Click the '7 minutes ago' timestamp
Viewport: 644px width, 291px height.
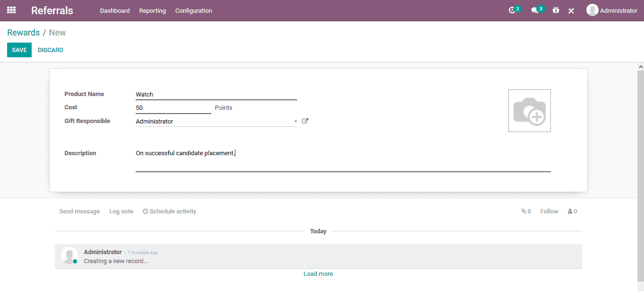click(143, 253)
